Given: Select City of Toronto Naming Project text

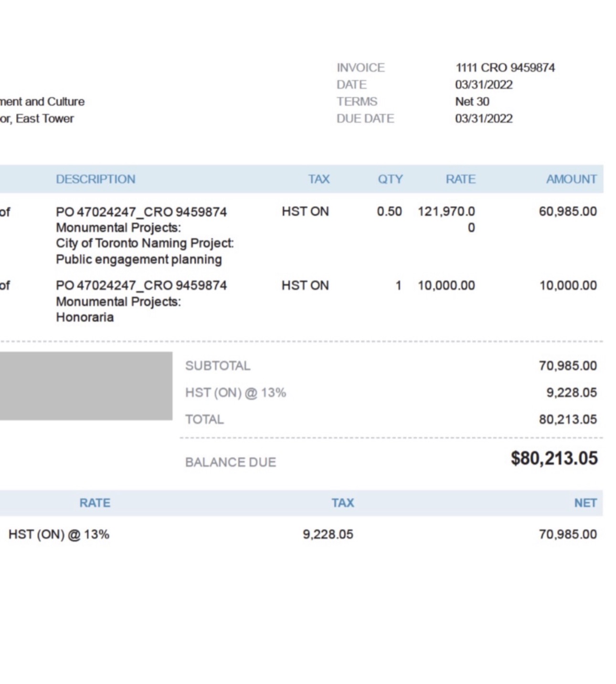Looking at the screenshot, I should click(x=145, y=243).
